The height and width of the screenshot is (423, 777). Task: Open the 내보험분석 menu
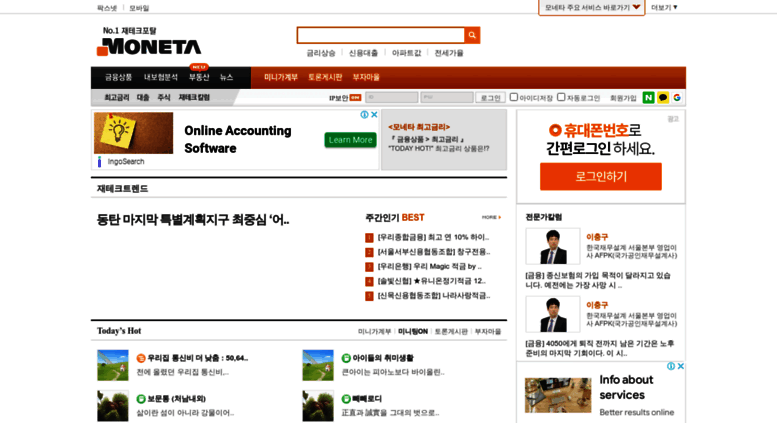[161, 77]
